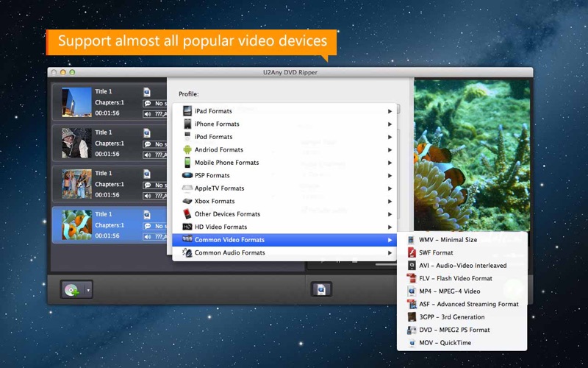588x368 pixels.
Task: Open the iPad Formats submenu
Action: click(x=284, y=111)
